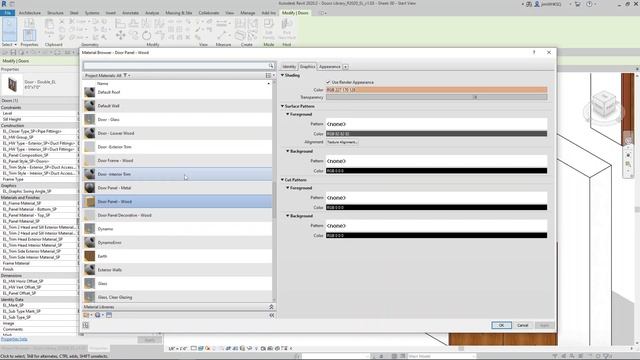Click the Material Browser search field
This screenshot has width=640, height=360.
(176, 66)
